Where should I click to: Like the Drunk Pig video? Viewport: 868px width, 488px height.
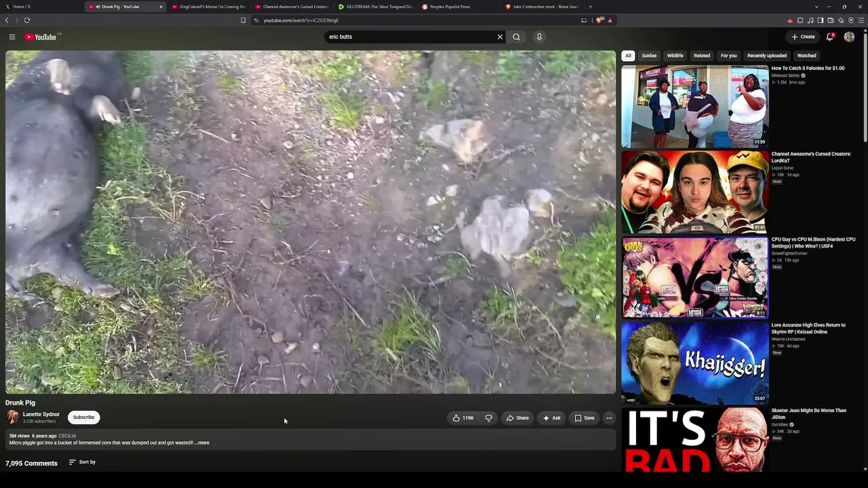pos(464,418)
